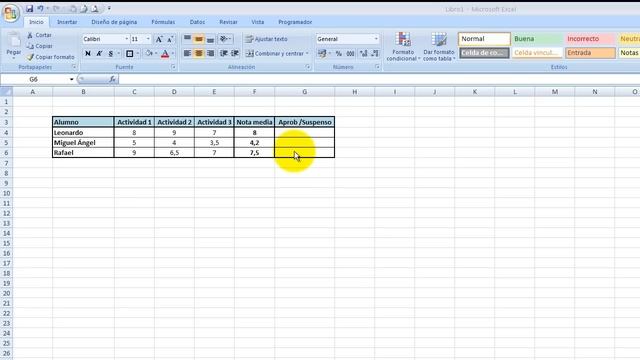640x360 pixels.
Task: Click the fill color paint bucket
Action: 149,53
